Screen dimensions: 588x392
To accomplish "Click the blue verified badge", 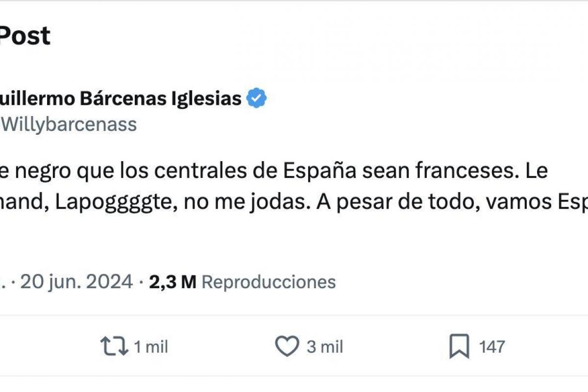I will [256, 98].
